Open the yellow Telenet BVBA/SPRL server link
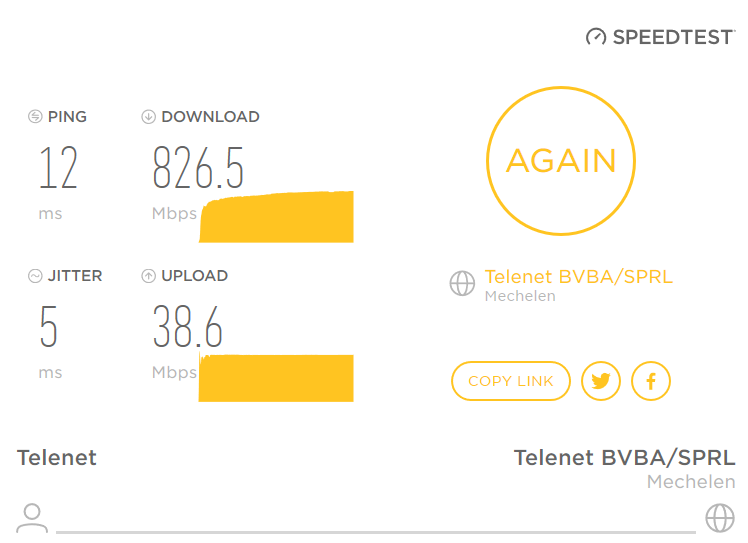 pos(578,277)
